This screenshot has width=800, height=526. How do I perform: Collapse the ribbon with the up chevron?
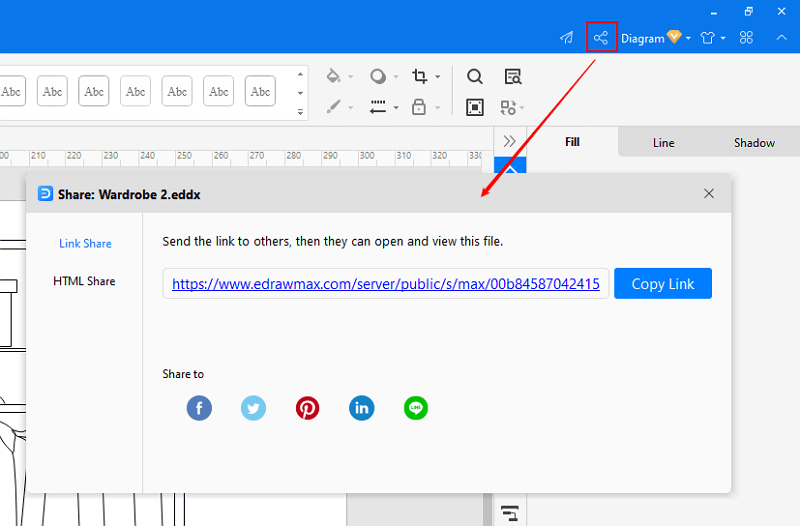coord(781,37)
